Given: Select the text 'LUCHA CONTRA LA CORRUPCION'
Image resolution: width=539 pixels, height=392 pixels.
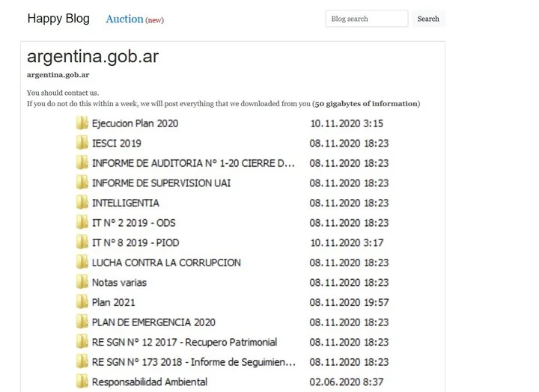Looking at the screenshot, I should pos(166,263).
